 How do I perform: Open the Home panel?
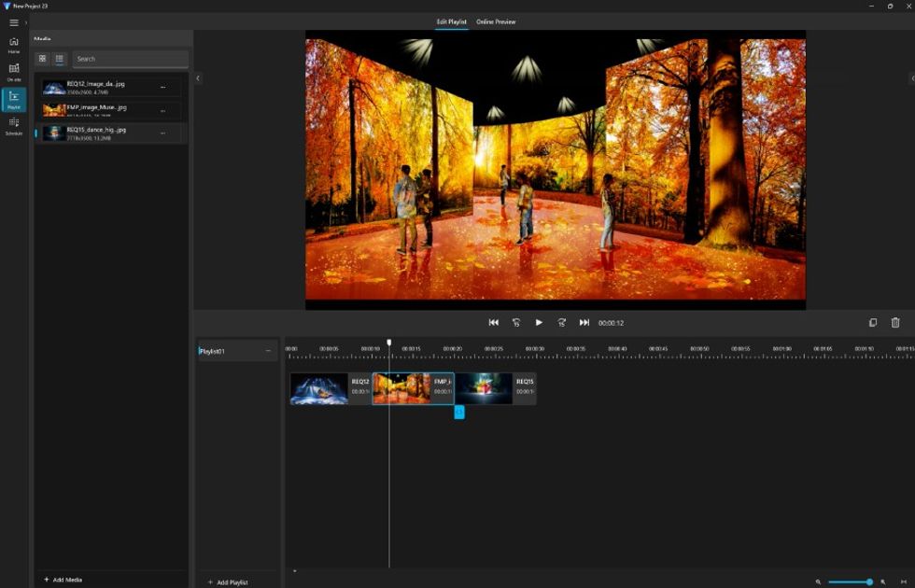pyautogui.click(x=12, y=44)
